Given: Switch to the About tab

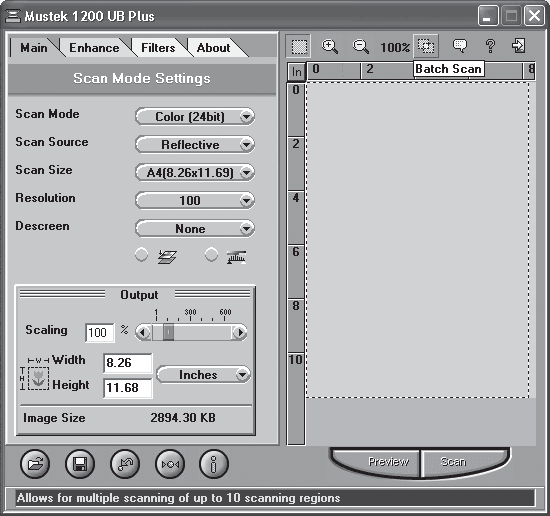Looking at the screenshot, I should pyautogui.click(x=213, y=48).
